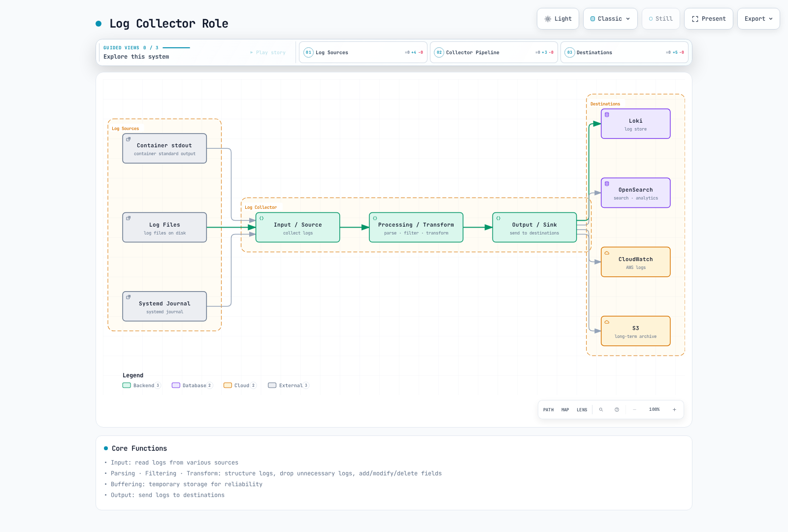Image resolution: width=788 pixels, height=532 pixels.
Task: Click the Log Sources group label
Action: (125, 129)
